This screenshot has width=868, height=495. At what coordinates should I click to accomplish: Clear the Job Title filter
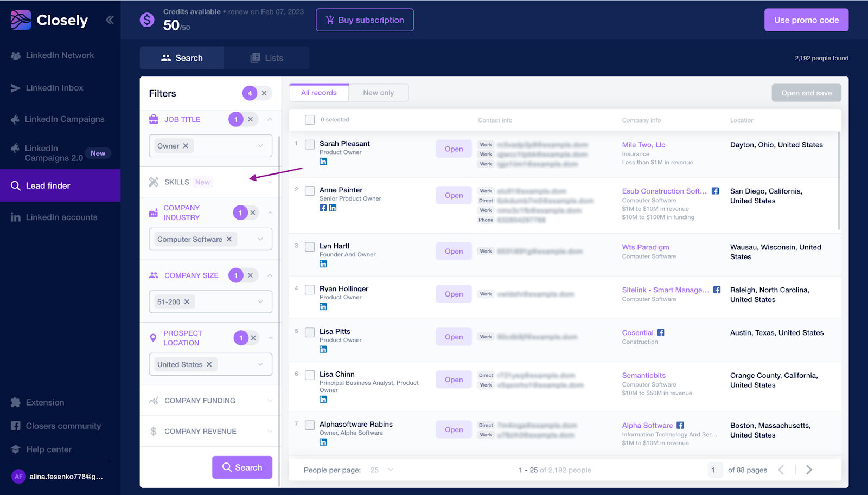click(250, 119)
